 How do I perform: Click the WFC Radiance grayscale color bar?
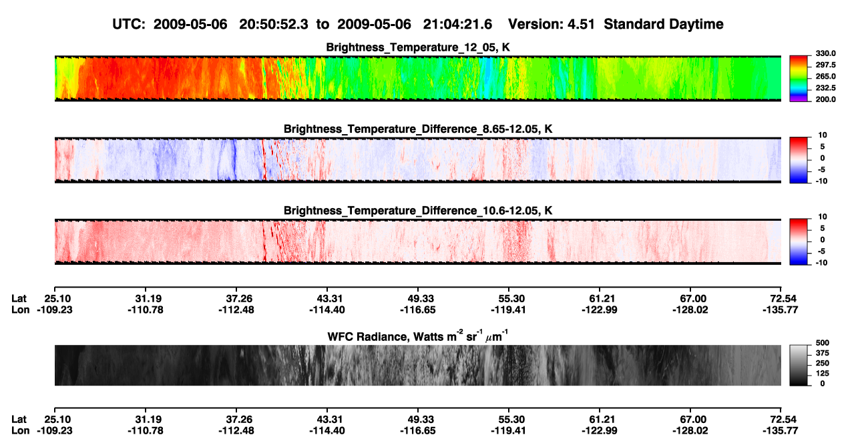[x=799, y=366]
